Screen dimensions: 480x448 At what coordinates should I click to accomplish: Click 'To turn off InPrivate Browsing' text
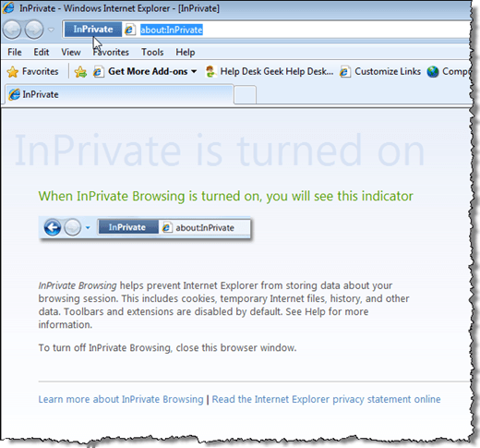coord(167,348)
